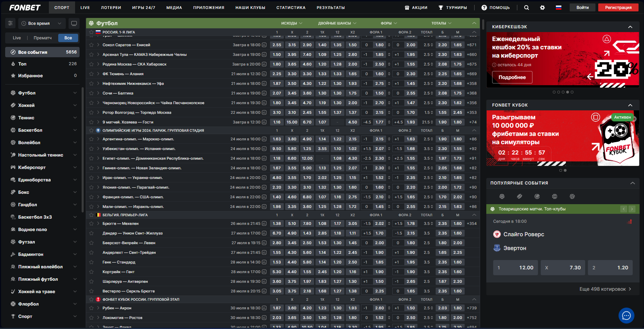Open the СТАТИСТИКА menu item
The image size is (644, 329).
pos(291,8)
